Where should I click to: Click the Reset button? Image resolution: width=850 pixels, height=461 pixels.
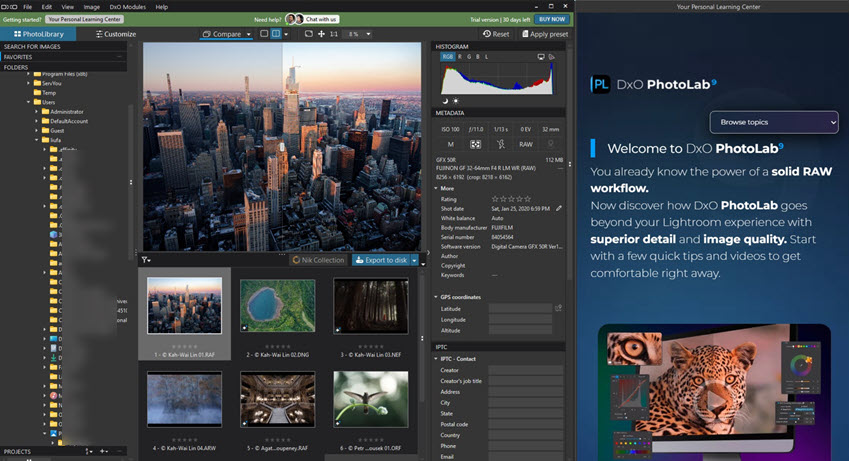[496, 34]
